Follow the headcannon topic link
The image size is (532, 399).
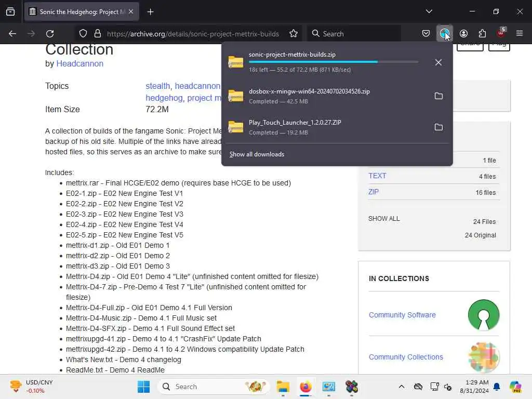[197, 86]
